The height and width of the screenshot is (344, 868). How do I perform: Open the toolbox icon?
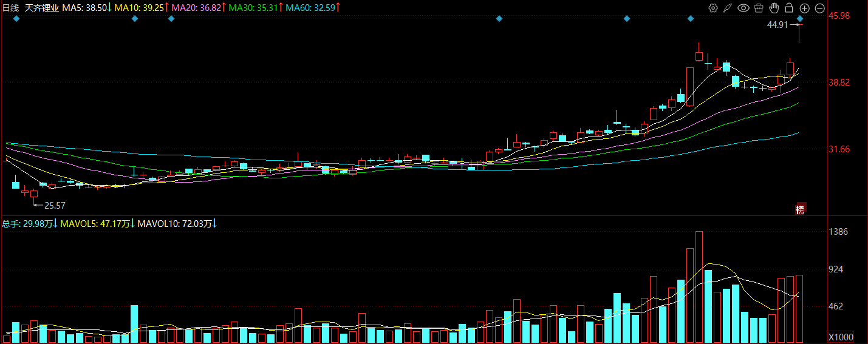coord(759,8)
